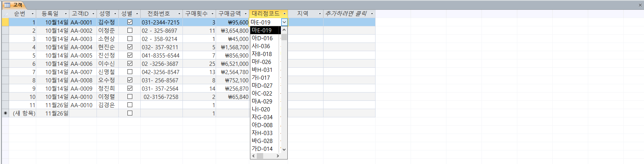Click the select-all corner box of datasheet
Screen dimensions: 644x164
pos(5,14)
